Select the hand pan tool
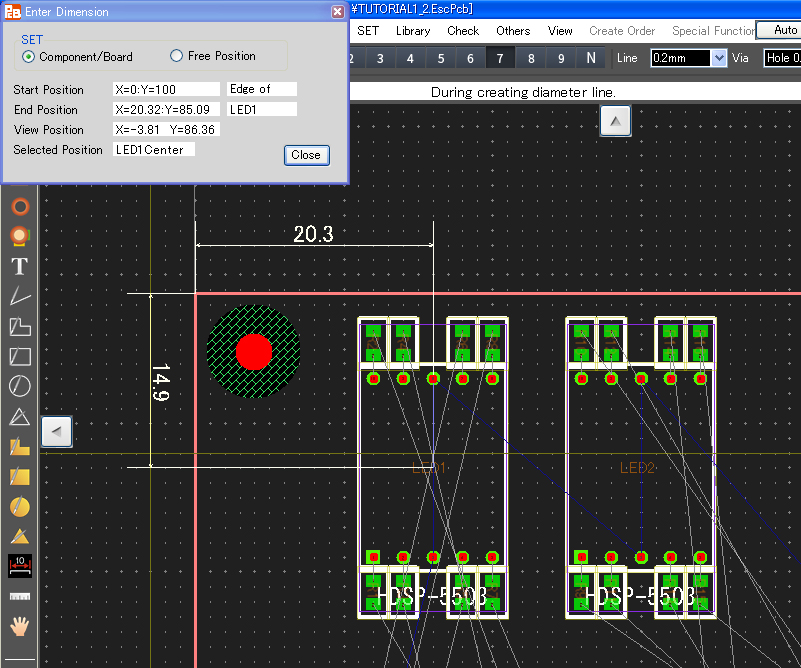The image size is (801, 668). 20,626
